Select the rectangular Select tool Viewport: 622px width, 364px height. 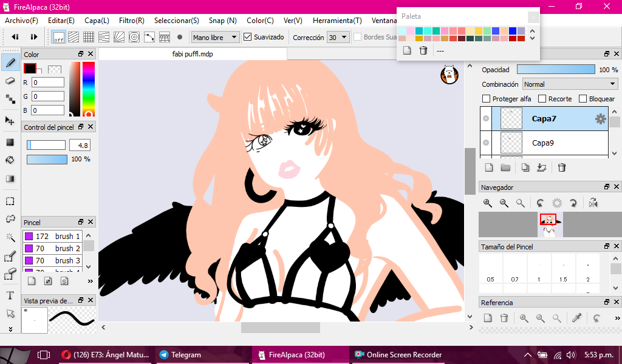(10, 201)
